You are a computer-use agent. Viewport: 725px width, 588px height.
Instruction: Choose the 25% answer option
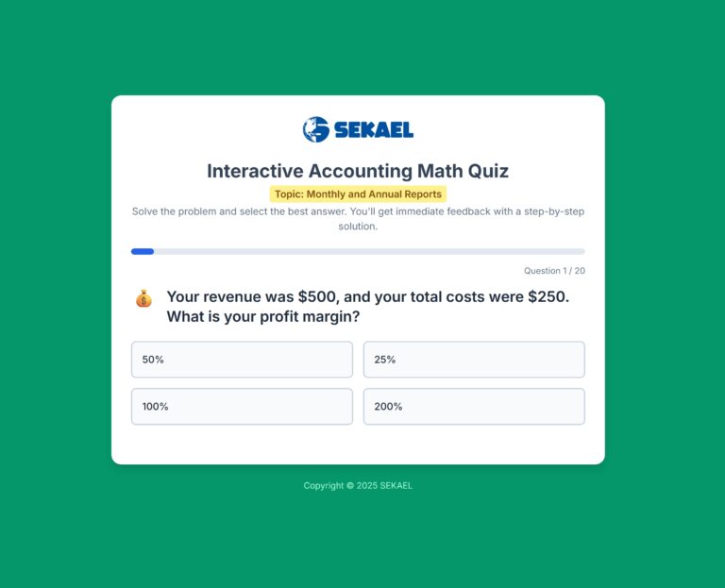pyautogui.click(x=474, y=360)
